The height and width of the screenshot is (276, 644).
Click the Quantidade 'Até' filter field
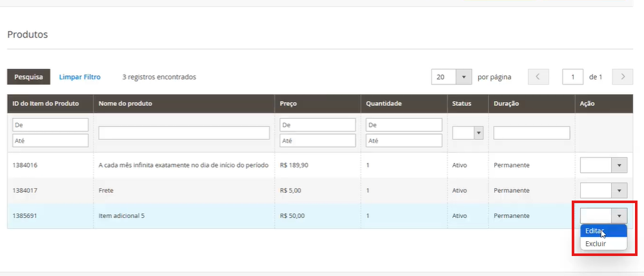click(x=403, y=141)
